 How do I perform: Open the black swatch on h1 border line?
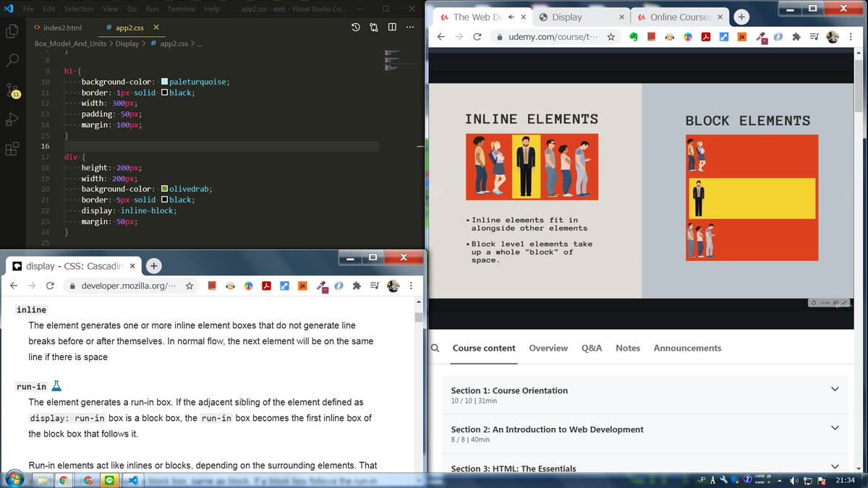(165, 93)
